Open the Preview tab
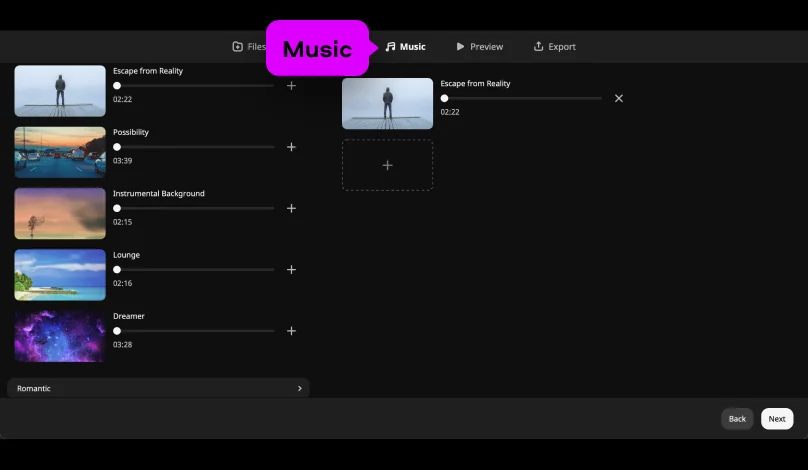The width and height of the screenshot is (808, 470). coord(479,47)
